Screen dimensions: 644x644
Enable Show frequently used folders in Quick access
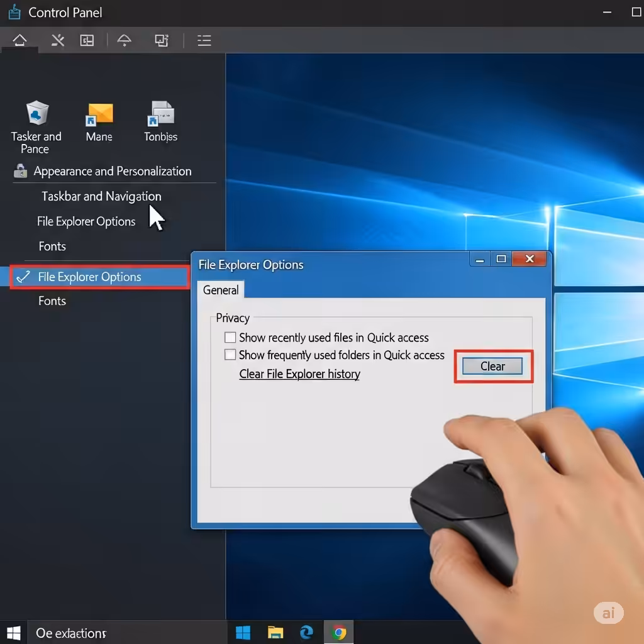(230, 355)
